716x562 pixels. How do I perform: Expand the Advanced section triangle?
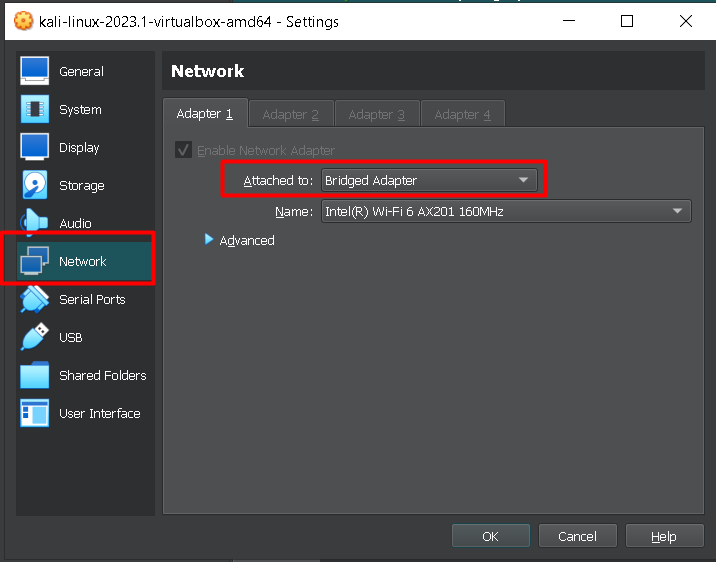click(x=209, y=239)
